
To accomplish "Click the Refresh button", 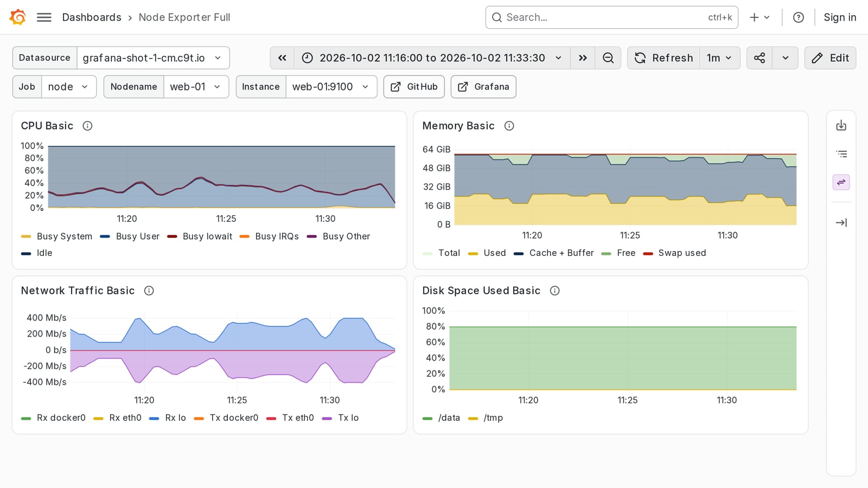I will click(x=663, y=58).
